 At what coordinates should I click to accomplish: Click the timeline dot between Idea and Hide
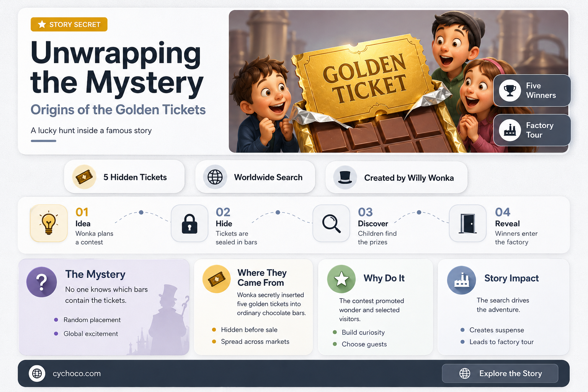[141, 212]
